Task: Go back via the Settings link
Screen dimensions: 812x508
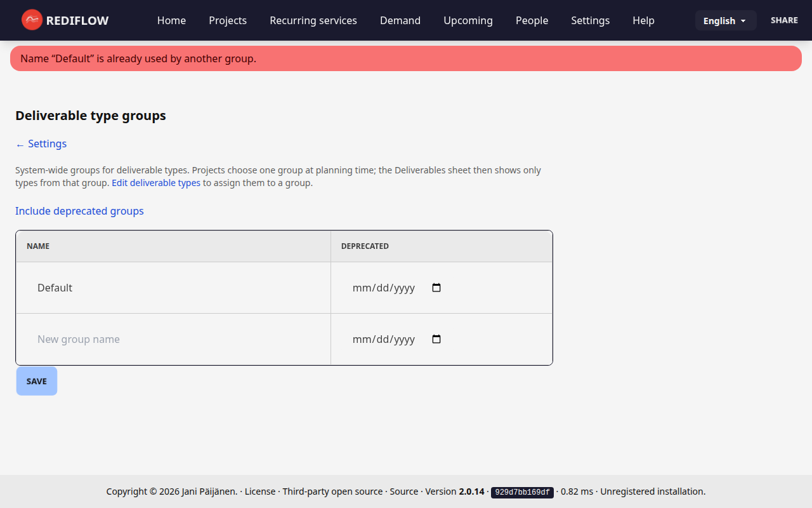Action: pyautogui.click(x=41, y=144)
